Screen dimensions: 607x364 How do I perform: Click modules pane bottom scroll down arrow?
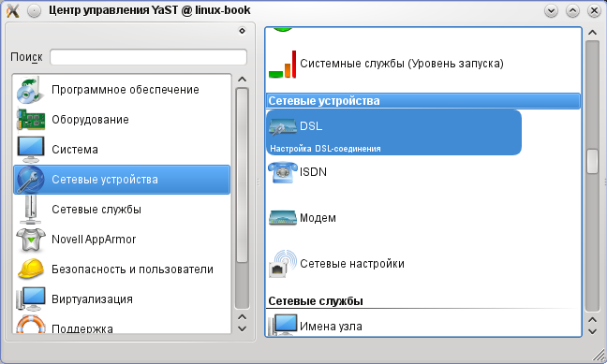pos(592,331)
